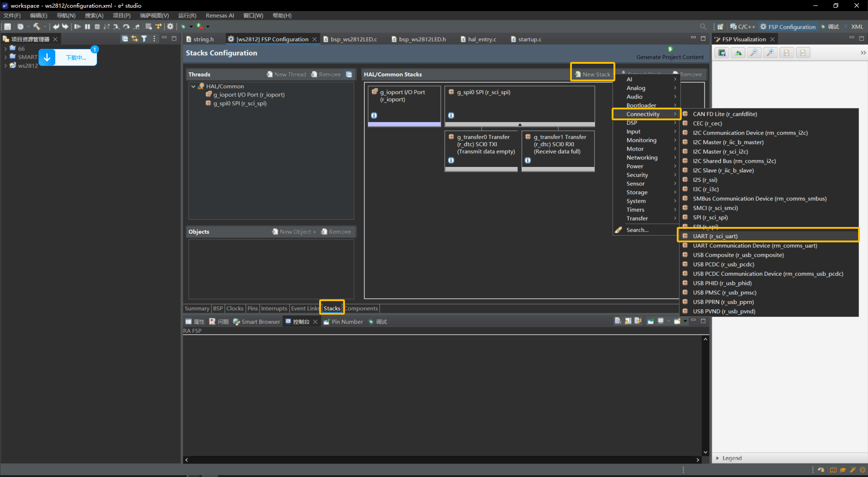The height and width of the screenshot is (477, 868).
Task: Click the filter icon in project explorer
Action: point(144,39)
